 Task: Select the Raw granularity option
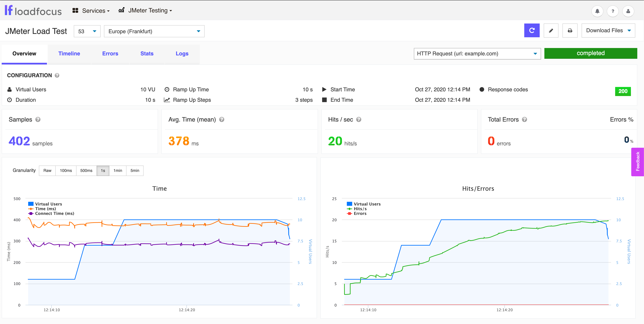coord(47,170)
